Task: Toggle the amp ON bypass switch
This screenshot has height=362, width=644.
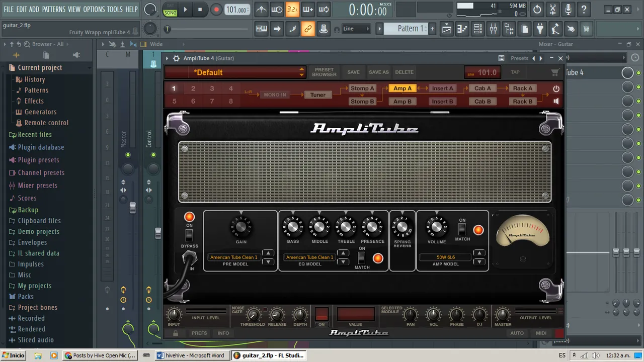Action: pyautogui.click(x=189, y=235)
